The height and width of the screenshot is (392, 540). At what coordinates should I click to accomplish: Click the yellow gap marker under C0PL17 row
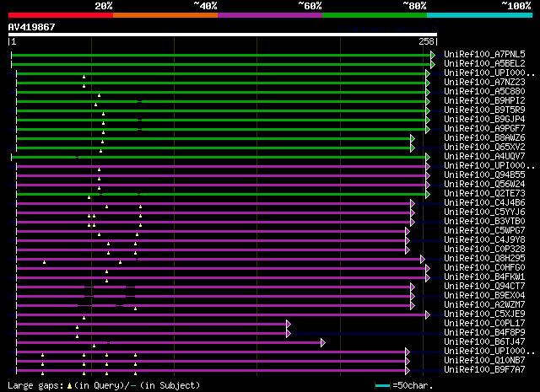77,327
